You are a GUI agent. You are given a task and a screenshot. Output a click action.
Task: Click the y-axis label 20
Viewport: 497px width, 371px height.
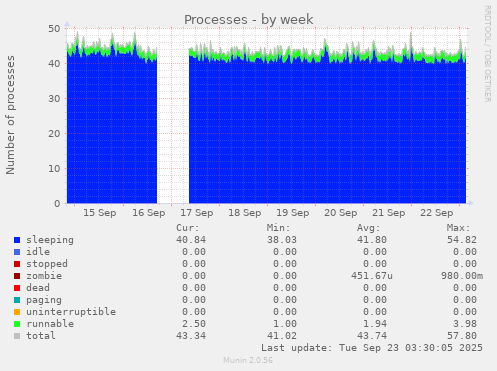pyautogui.click(x=54, y=134)
